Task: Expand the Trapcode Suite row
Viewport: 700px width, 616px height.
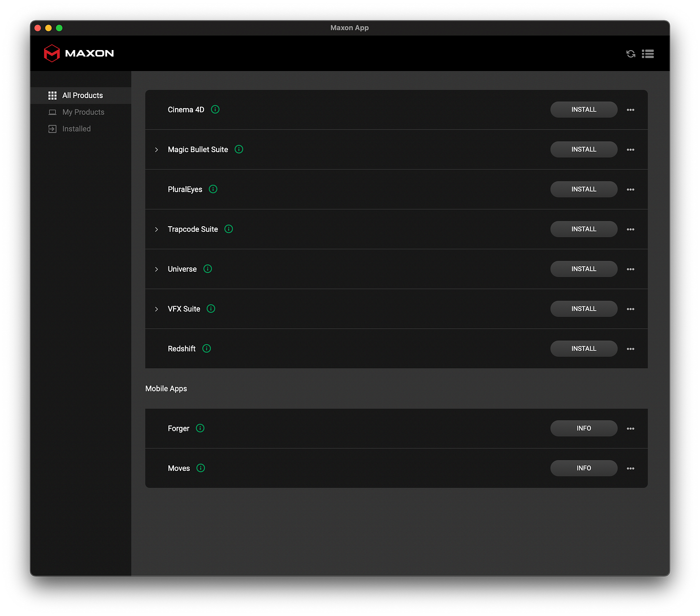Action: (156, 229)
